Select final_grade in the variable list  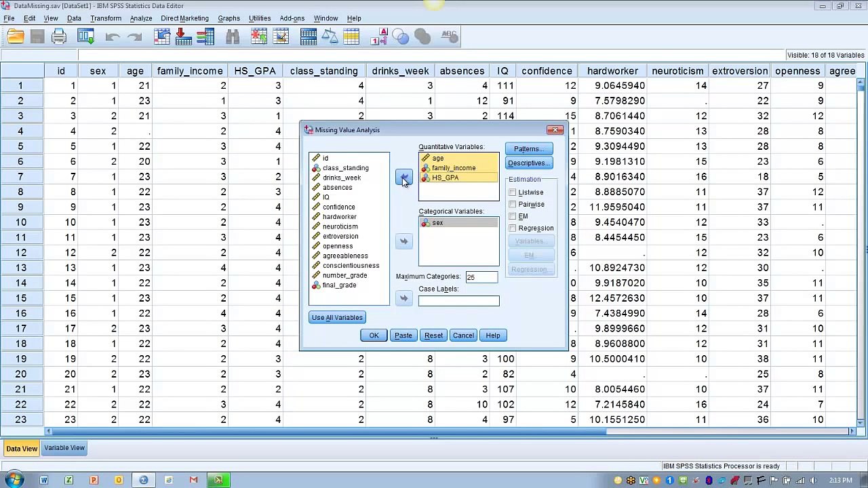(339, 285)
